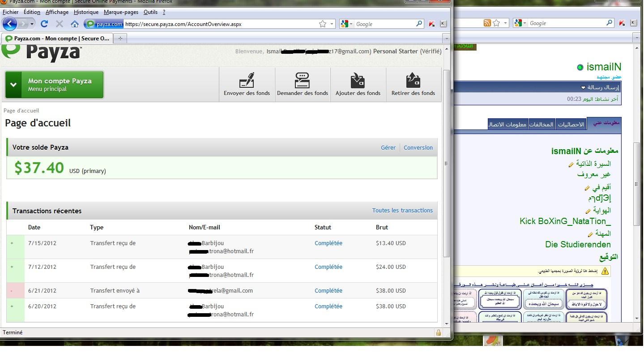This screenshot has width=644, height=354.
Task: Open the Marque-pages menu
Action: tap(121, 12)
